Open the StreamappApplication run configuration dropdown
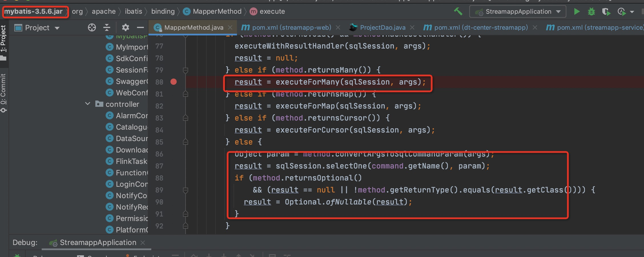 pyautogui.click(x=518, y=12)
